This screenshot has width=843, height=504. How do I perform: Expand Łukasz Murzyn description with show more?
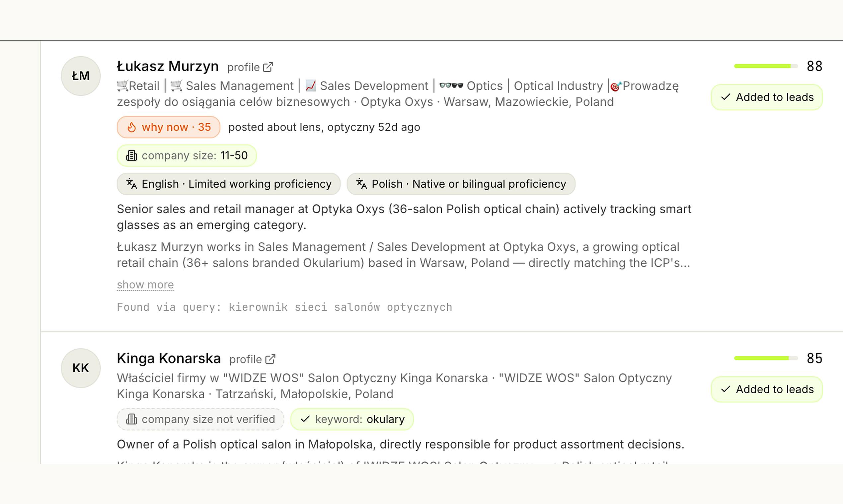tap(145, 284)
